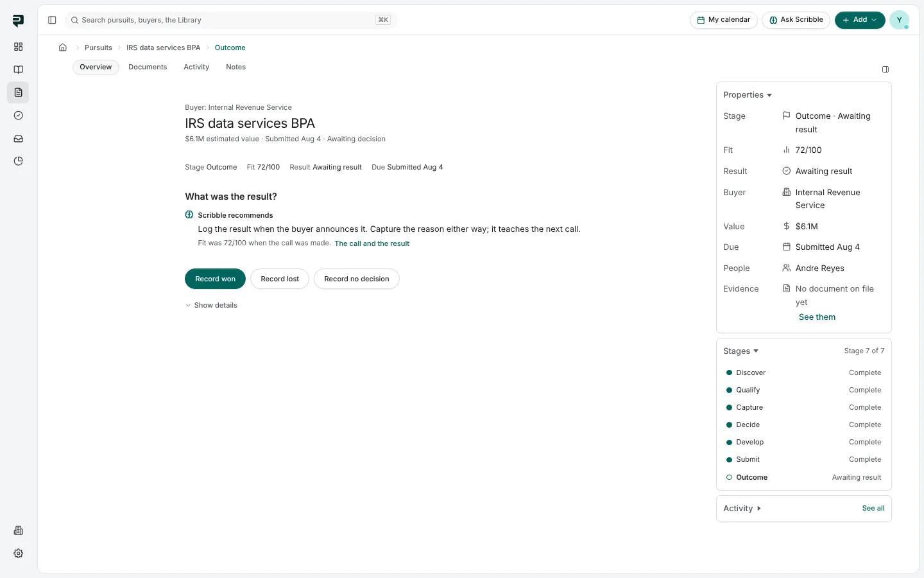Open the reports pie chart icon in sidebar
The image size is (924, 578).
coord(18,161)
